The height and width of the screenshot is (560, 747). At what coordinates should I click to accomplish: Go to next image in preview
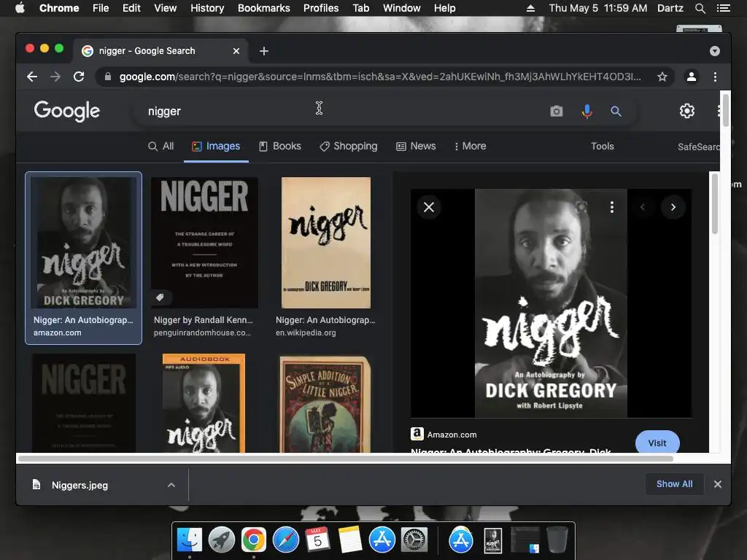(x=673, y=207)
